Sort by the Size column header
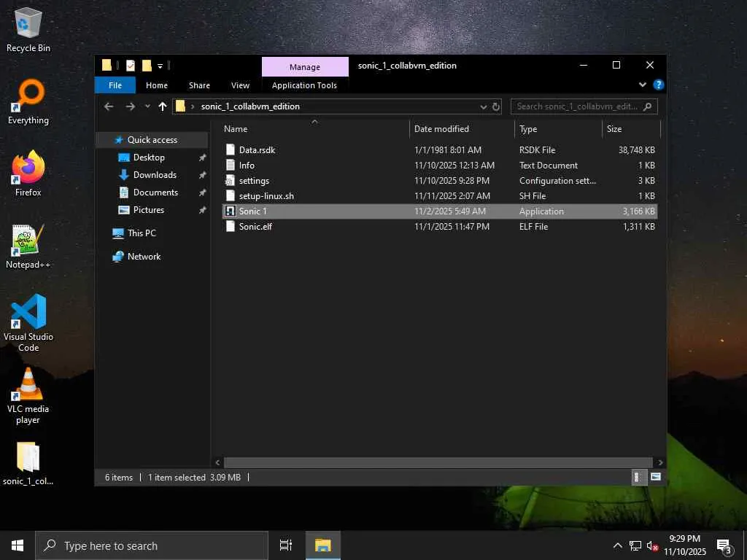This screenshot has height=560, width=747. tap(631, 128)
